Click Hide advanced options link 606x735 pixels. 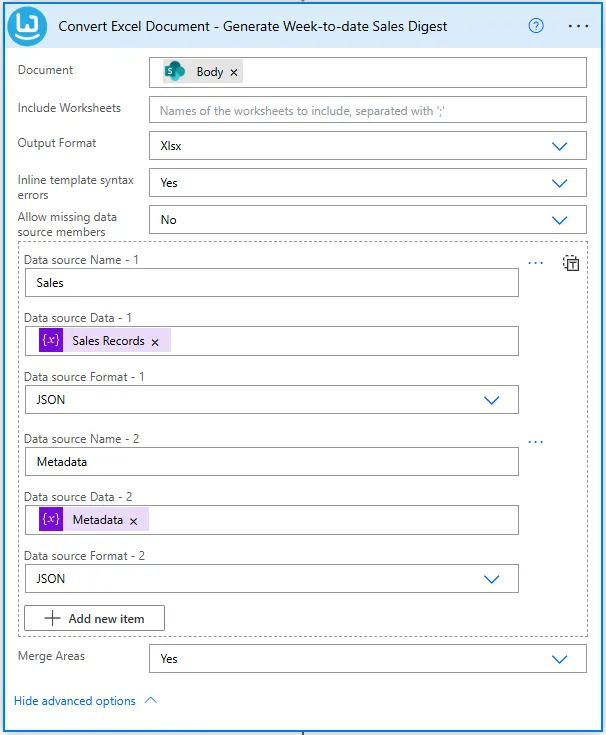click(x=75, y=701)
